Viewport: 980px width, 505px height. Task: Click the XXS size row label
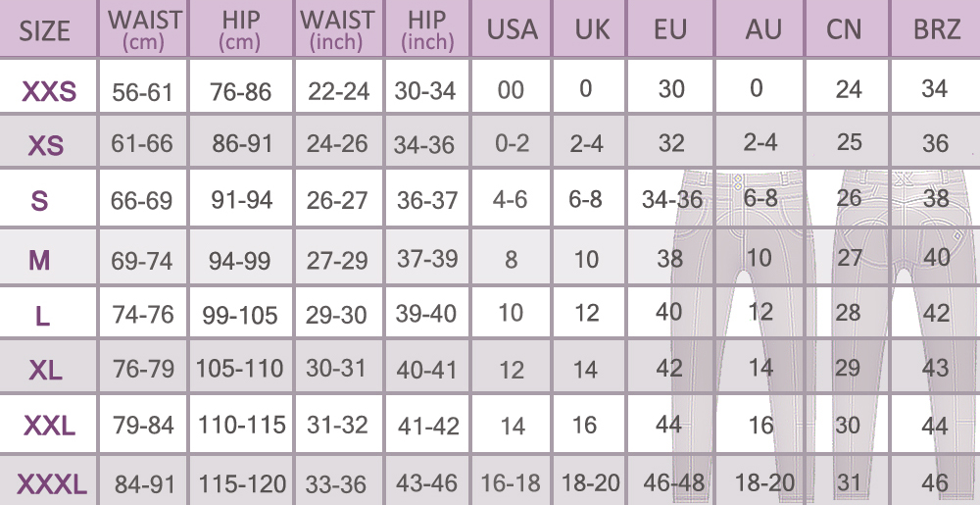coord(49,92)
